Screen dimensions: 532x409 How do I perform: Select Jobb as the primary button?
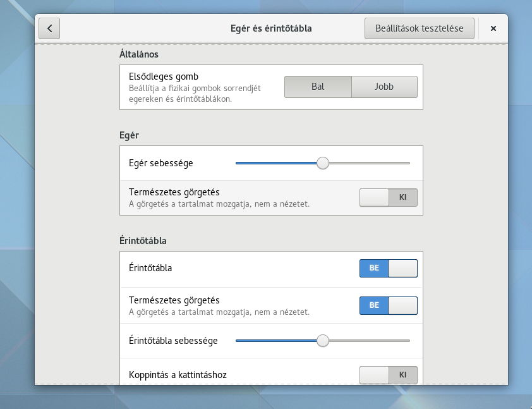(x=384, y=87)
